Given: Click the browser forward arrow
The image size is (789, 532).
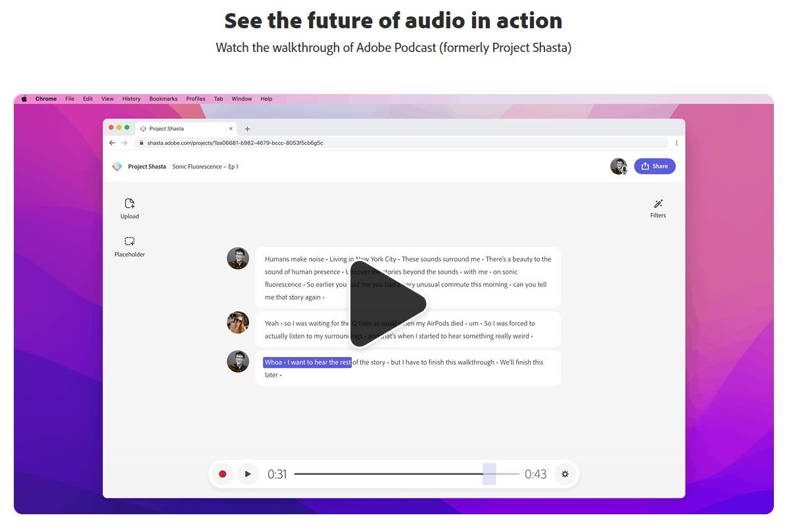Looking at the screenshot, I should (124, 143).
